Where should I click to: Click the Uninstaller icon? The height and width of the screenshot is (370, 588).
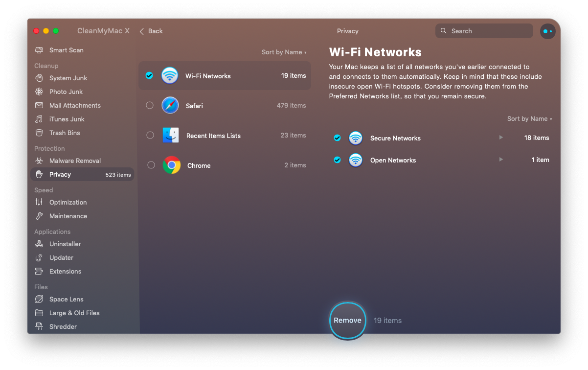point(39,244)
